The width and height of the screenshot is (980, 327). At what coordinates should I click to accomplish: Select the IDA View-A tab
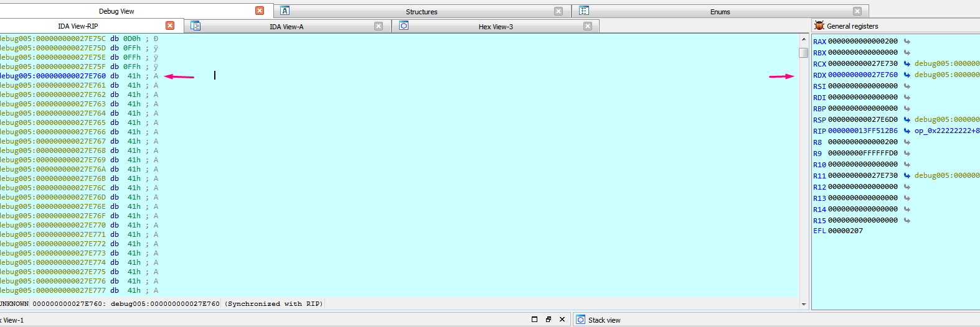point(286,27)
